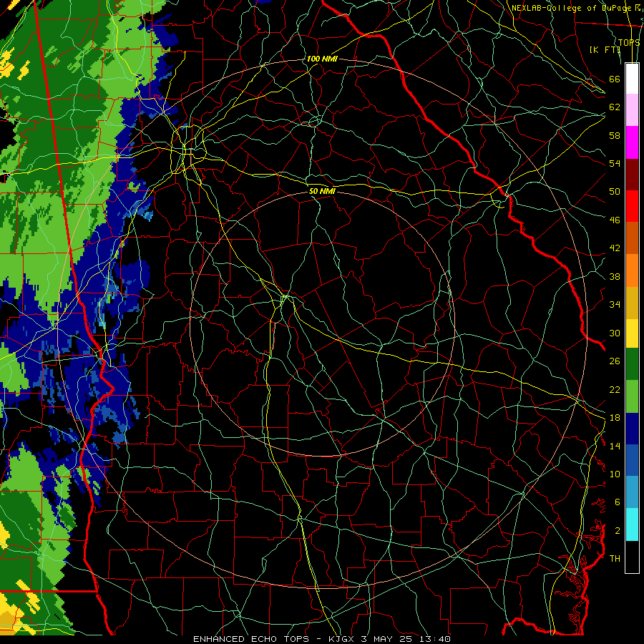Click the [K FT] units label
The height and width of the screenshot is (644, 644).
(605, 49)
